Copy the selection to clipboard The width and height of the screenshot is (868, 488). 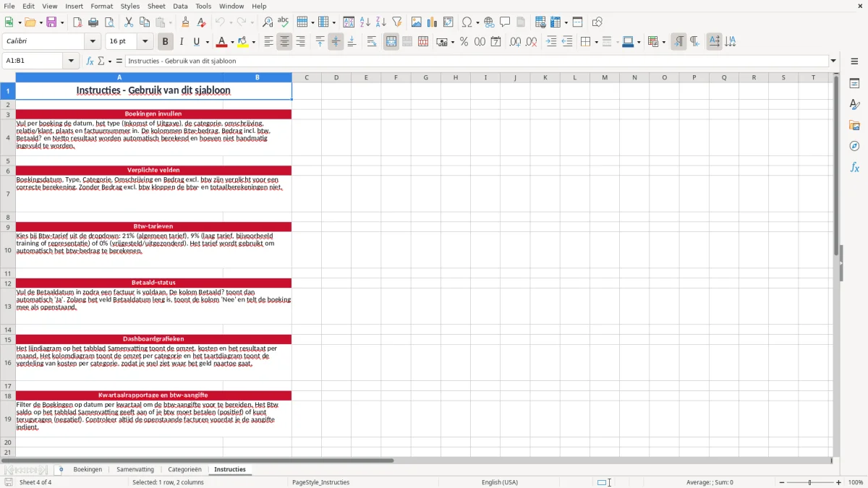point(145,22)
